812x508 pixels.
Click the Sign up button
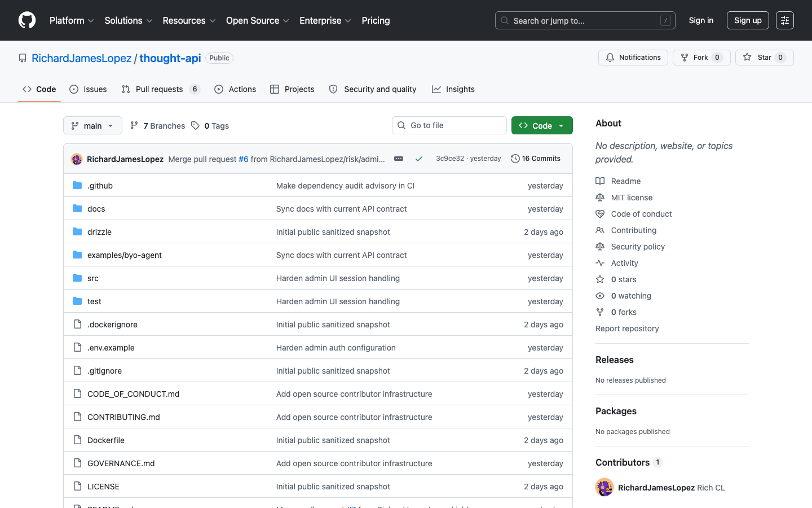click(748, 20)
